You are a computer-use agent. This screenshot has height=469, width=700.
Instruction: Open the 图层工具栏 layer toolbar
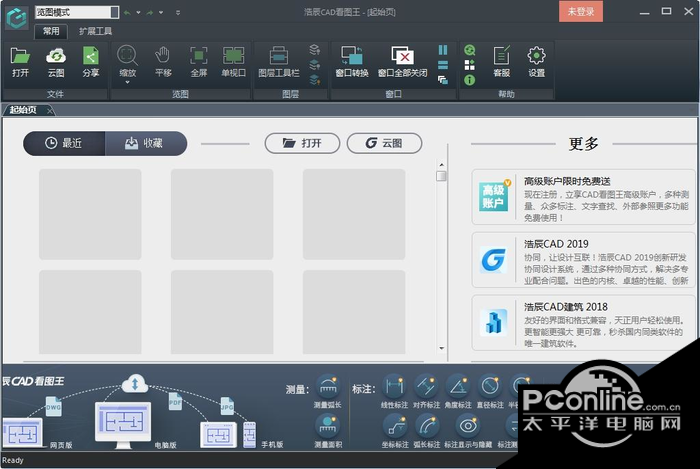(279, 56)
